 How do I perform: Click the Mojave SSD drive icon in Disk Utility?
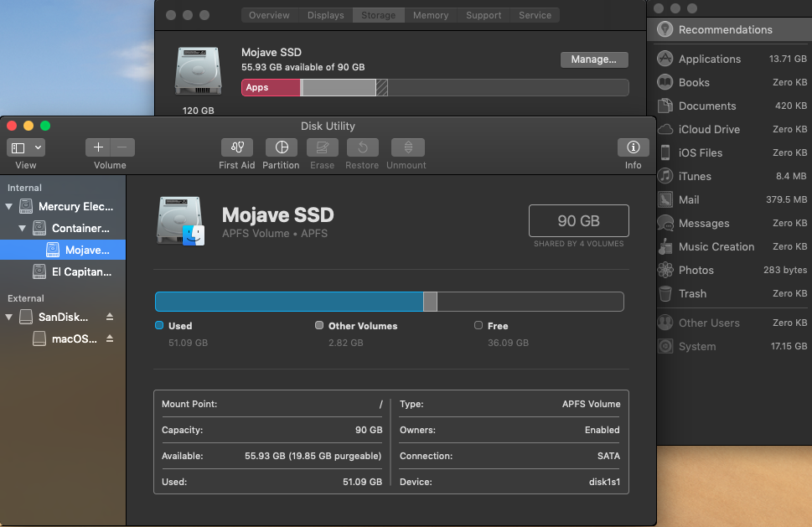coord(181,221)
